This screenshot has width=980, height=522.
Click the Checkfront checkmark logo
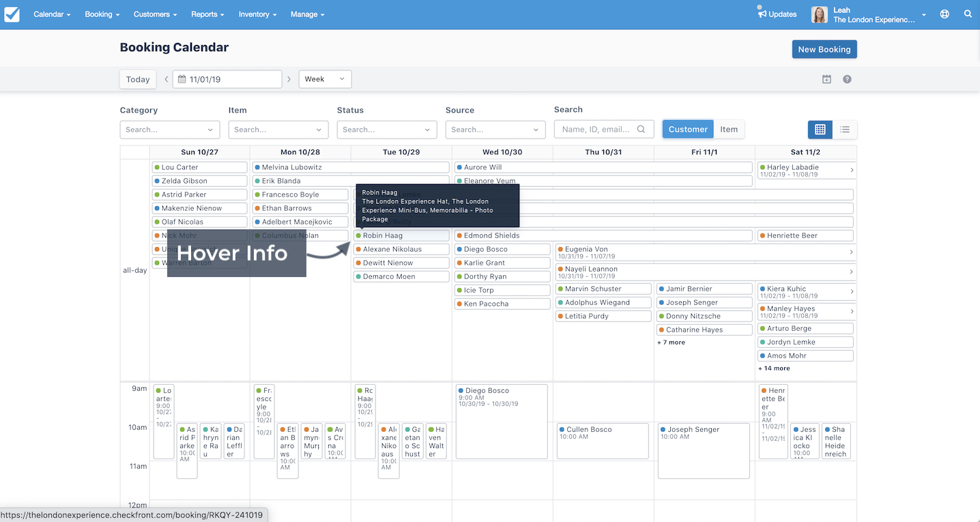tap(12, 14)
